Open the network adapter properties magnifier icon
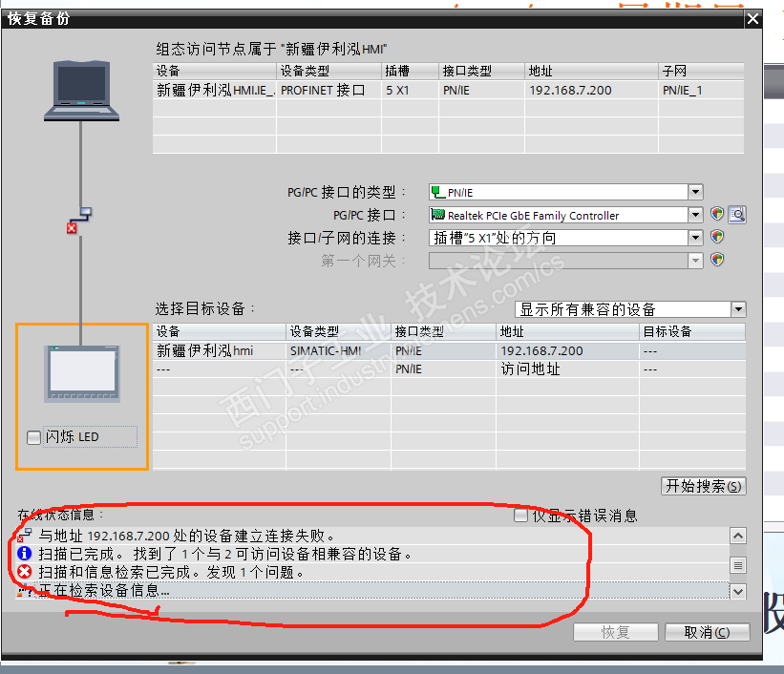The width and height of the screenshot is (784, 674). pyautogui.click(x=737, y=215)
